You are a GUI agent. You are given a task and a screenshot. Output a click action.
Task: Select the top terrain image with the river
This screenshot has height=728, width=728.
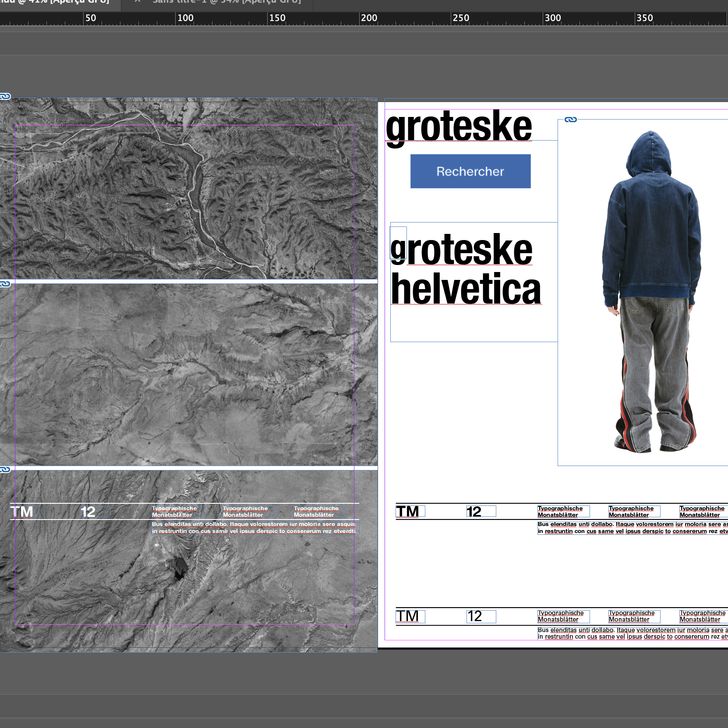pyautogui.click(x=188, y=188)
